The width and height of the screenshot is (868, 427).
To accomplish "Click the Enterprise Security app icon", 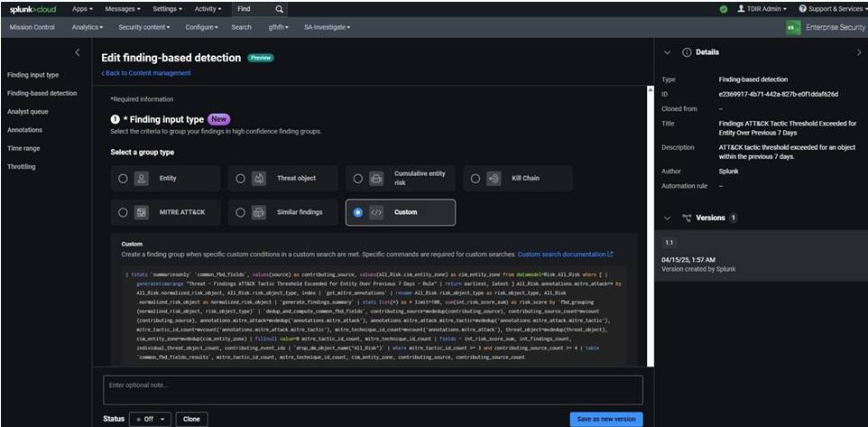I will click(793, 27).
